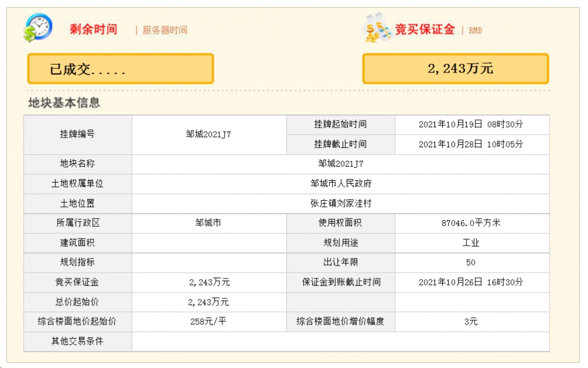
Task: Click 2,243万元 in the 总价起始价 row
Action: click(x=209, y=302)
